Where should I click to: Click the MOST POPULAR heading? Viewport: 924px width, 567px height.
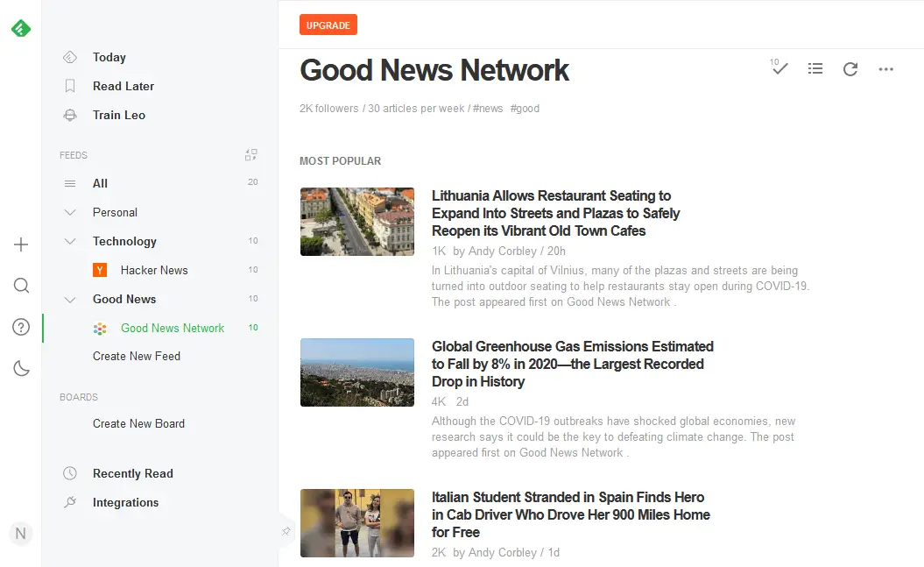[x=340, y=161]
